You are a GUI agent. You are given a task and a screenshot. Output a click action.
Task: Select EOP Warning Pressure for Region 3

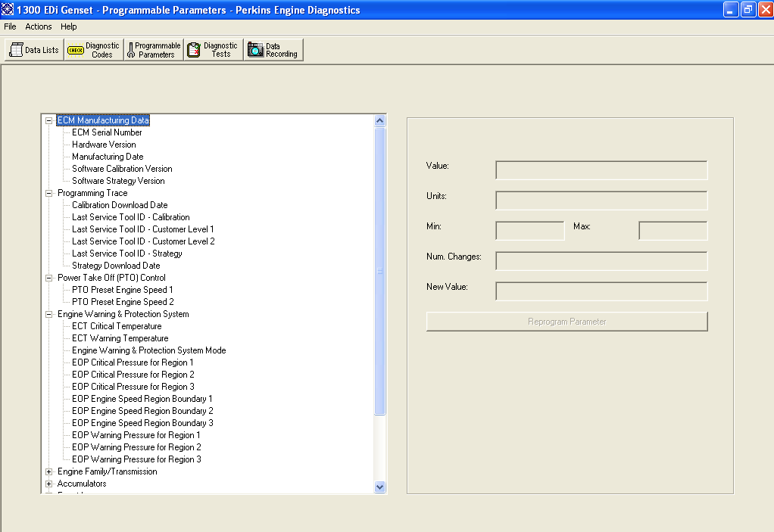(x=137, y=459)
